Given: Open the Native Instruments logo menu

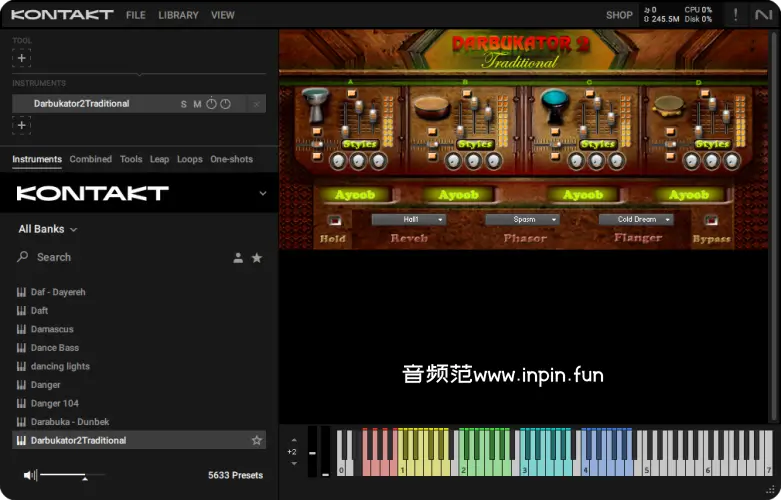Looking at the screenshot, I should coord(763,15).
